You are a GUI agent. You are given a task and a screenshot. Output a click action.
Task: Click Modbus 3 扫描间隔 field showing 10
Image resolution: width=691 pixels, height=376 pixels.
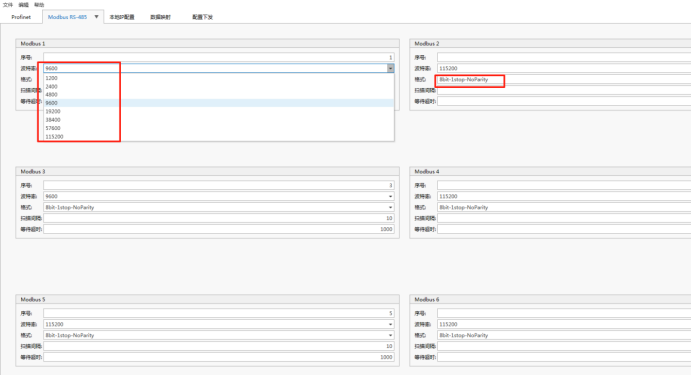pyautogui.click(x=219, y=218)
